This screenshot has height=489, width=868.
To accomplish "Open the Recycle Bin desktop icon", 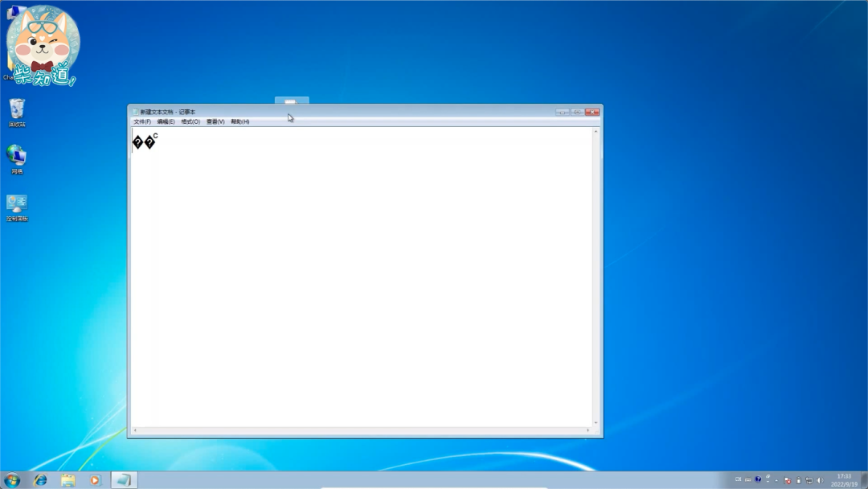I will pos(17,110).
